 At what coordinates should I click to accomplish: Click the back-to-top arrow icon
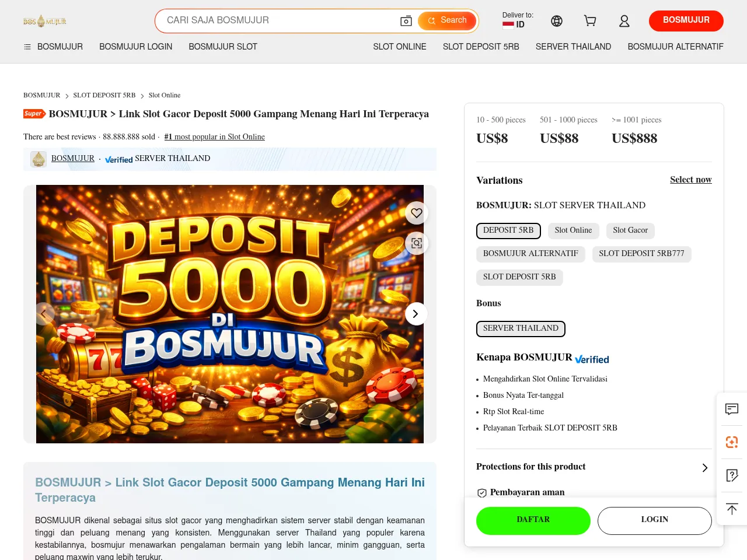click(732, 509)
